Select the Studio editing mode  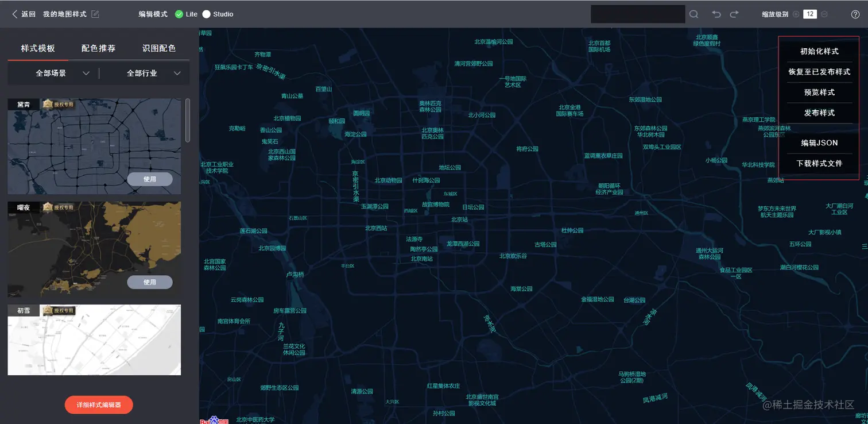[218, 14]
